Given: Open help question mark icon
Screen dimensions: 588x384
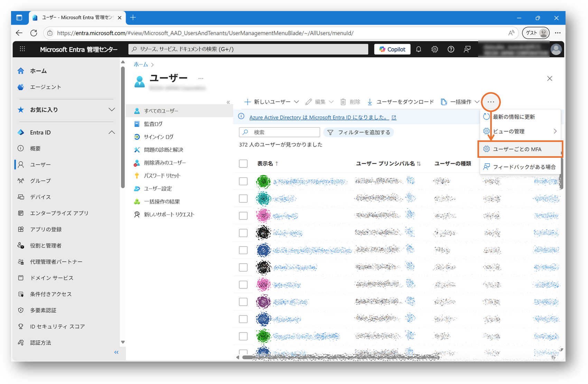Looking at the screenshot, I should (x=451, y=49).
